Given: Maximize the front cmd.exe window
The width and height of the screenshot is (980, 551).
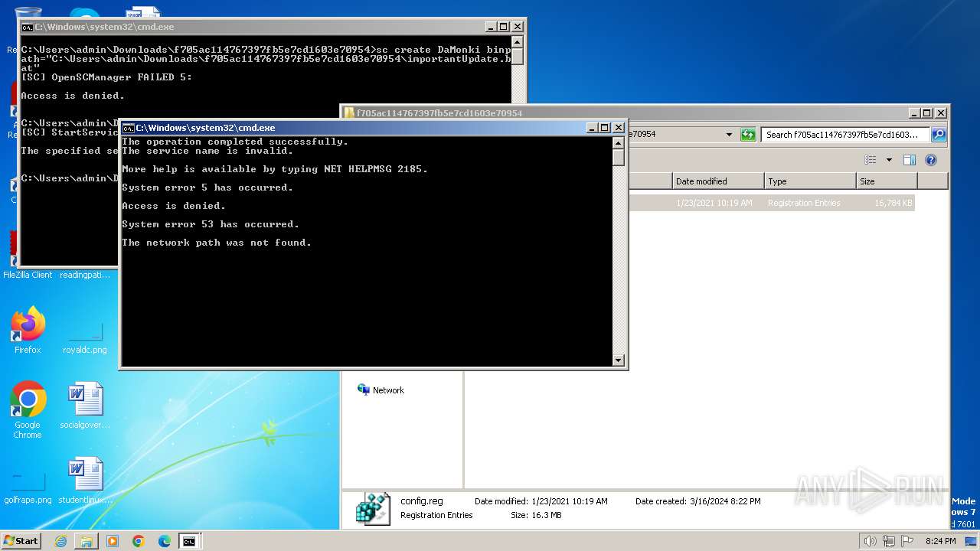Looking at the screenshot, I should 605,128.
